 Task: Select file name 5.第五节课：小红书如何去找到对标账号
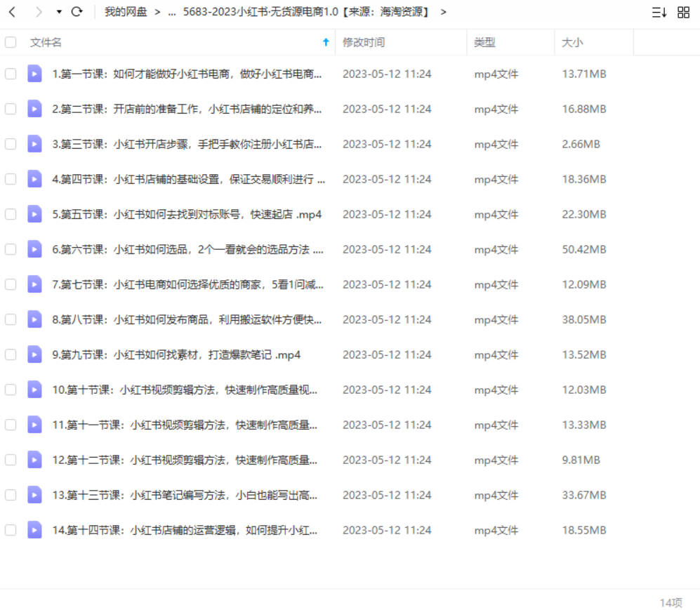click(x=187, y=214)
